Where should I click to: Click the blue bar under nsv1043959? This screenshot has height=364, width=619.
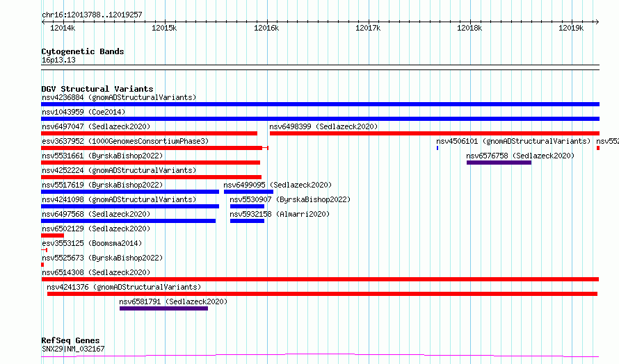320,119
